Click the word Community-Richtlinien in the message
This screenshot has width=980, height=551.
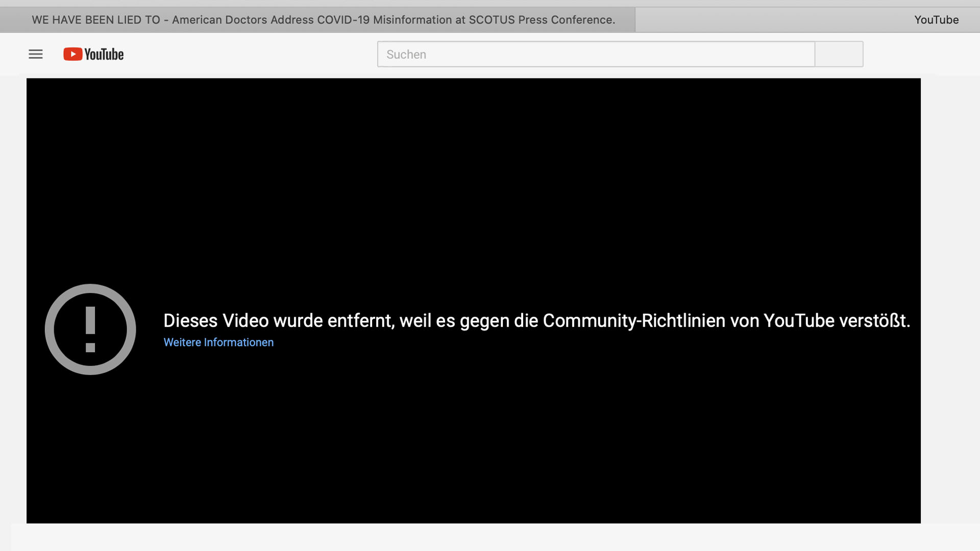point(633,321)
